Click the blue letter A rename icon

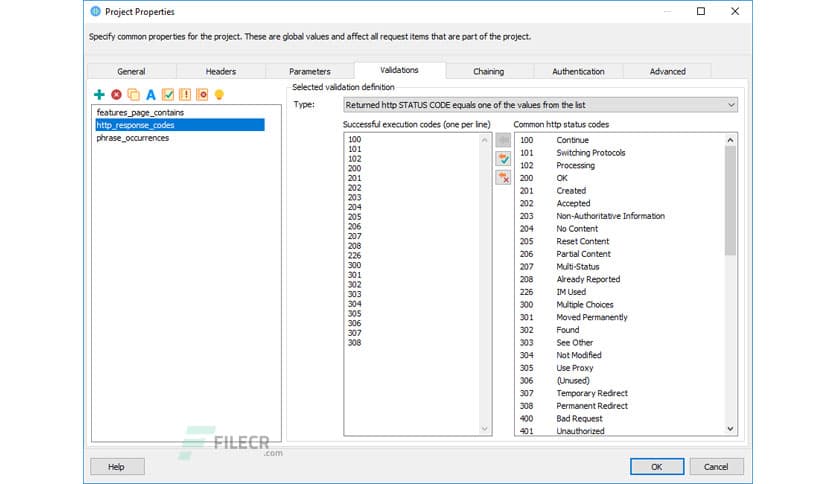(x=151, y=95)
